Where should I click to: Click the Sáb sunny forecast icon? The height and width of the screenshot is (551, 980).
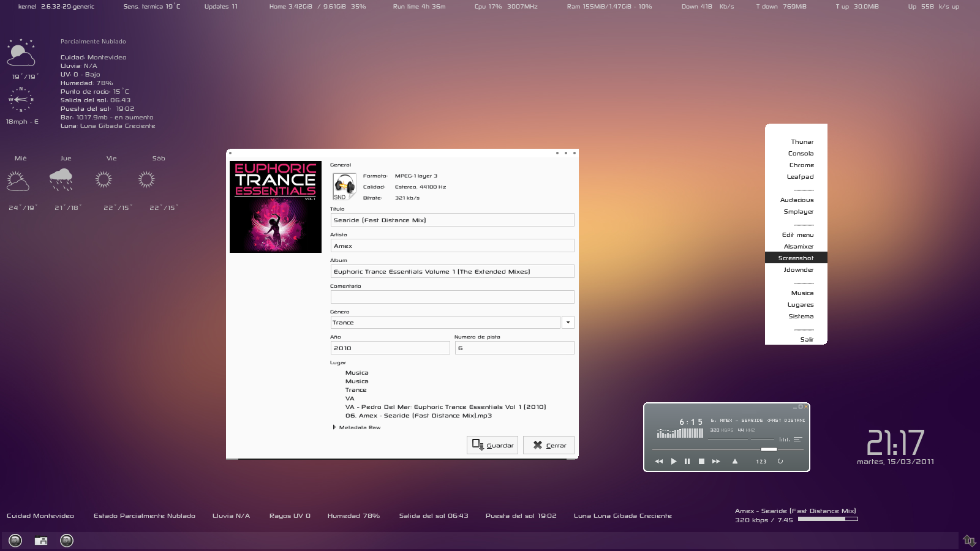tap(146, 179)
